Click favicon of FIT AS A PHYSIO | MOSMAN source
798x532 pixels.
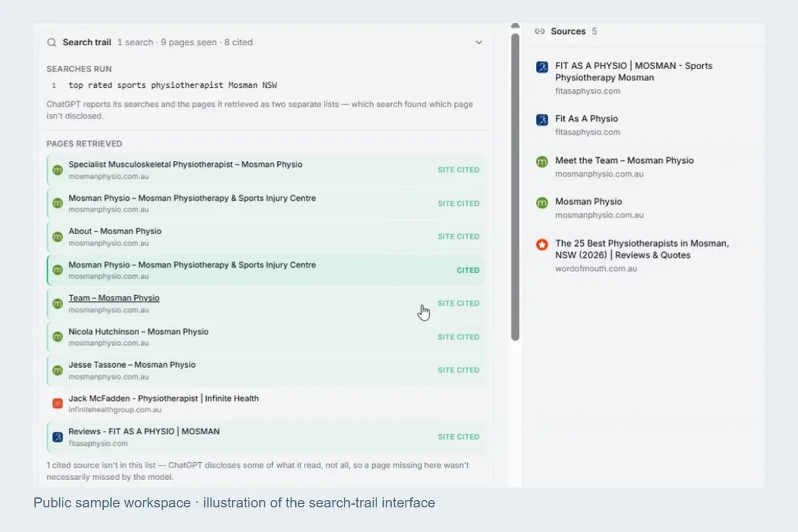tap(542, 66)
